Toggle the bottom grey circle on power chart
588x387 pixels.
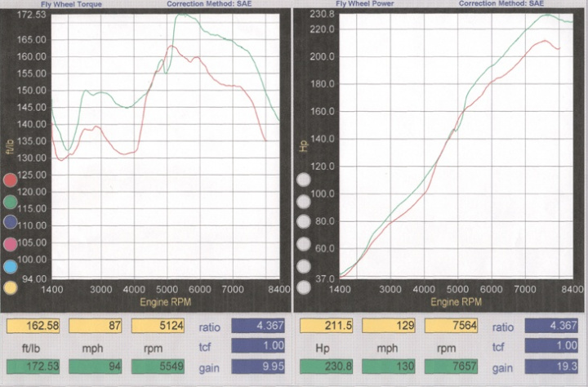click(x=303, y=287)
